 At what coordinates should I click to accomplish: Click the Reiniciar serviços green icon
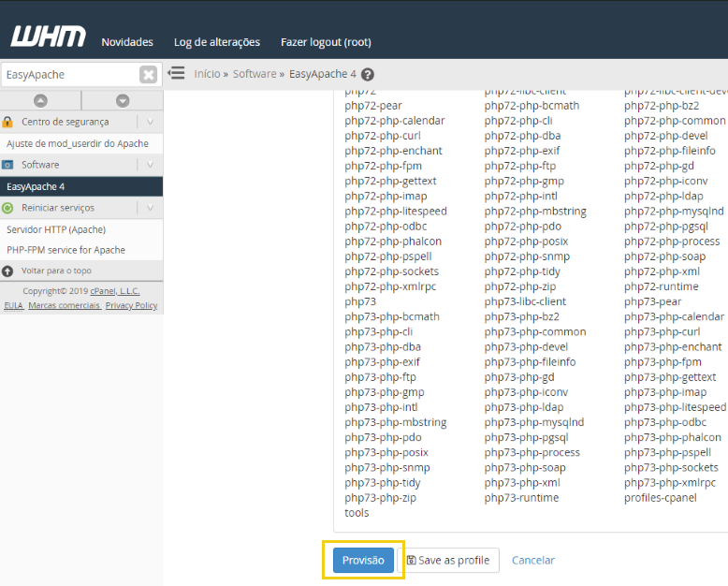click(x=7, y=208)
